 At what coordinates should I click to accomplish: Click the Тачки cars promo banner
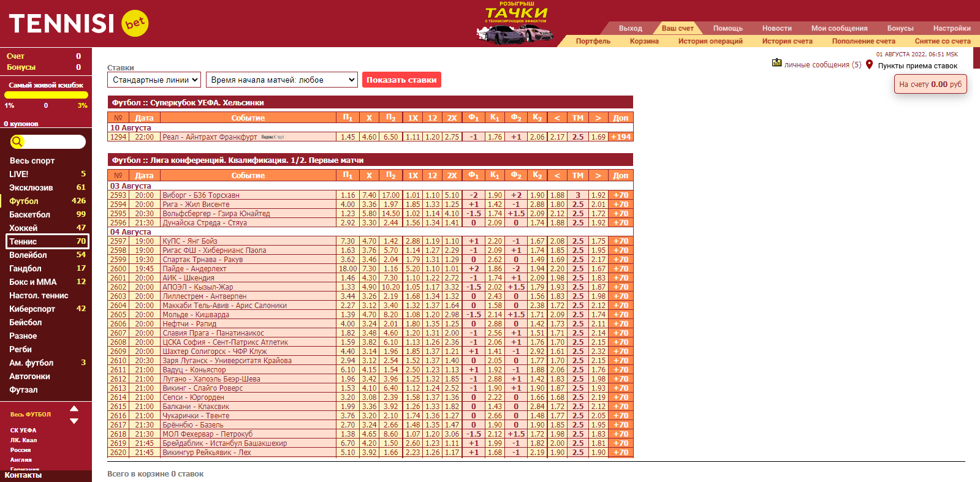click(515, 24)
